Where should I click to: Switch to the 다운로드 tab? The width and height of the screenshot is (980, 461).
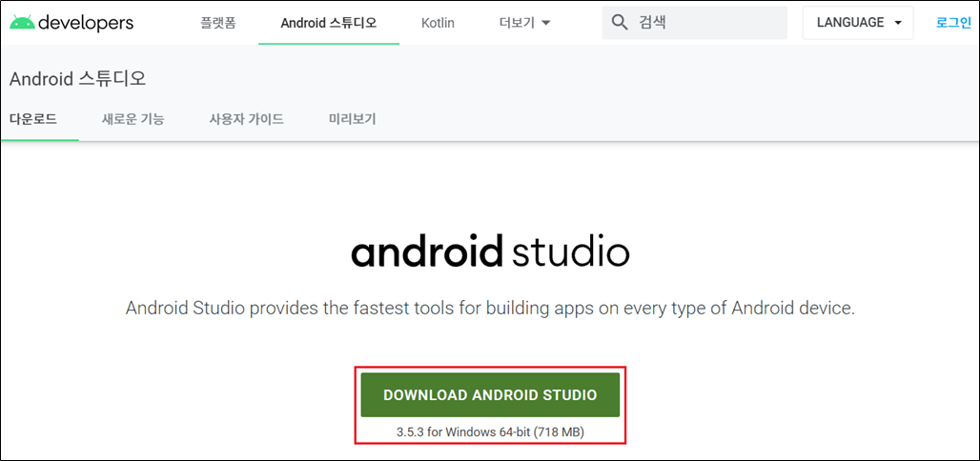[33, 119]
